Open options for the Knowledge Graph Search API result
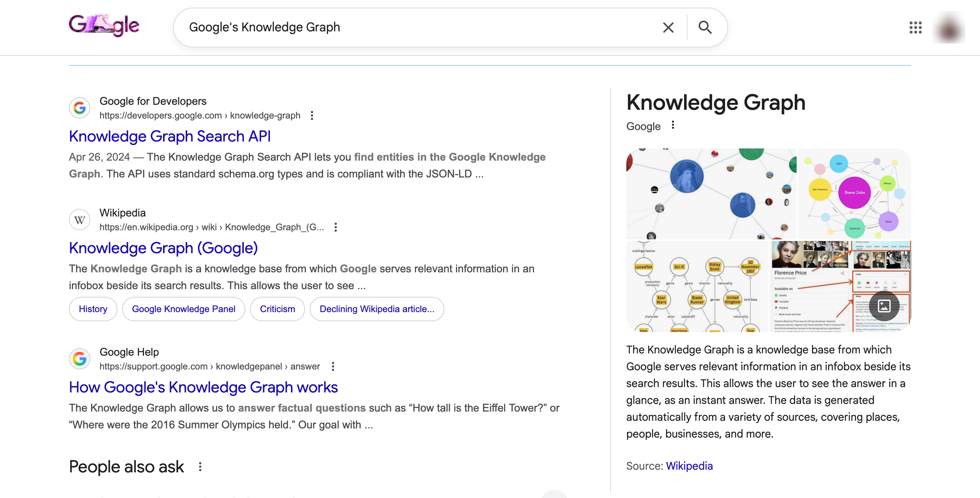This screenshot has width=980, height=498. pyautogui.click(x=312, y=116)
